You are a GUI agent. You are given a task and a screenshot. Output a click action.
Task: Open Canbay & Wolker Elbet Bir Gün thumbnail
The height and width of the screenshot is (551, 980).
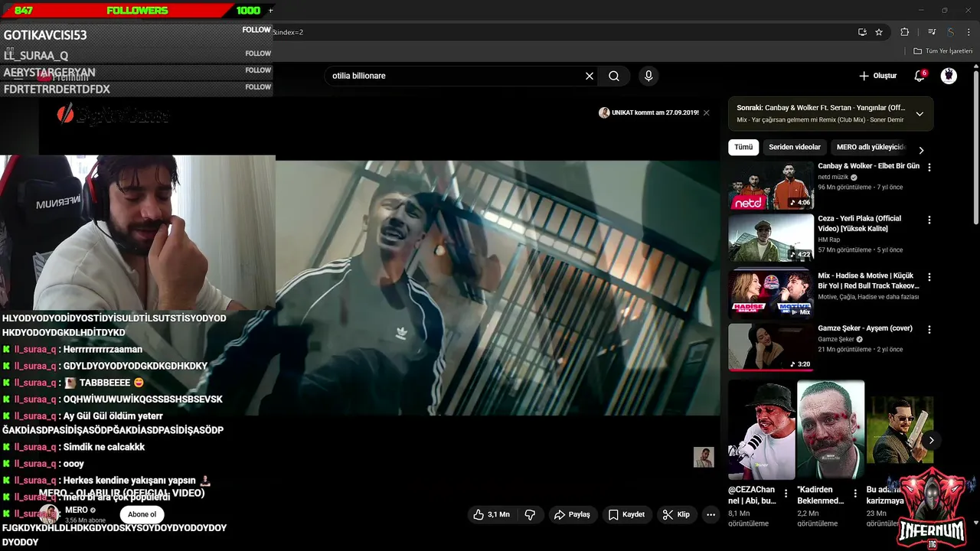[771, 185]
